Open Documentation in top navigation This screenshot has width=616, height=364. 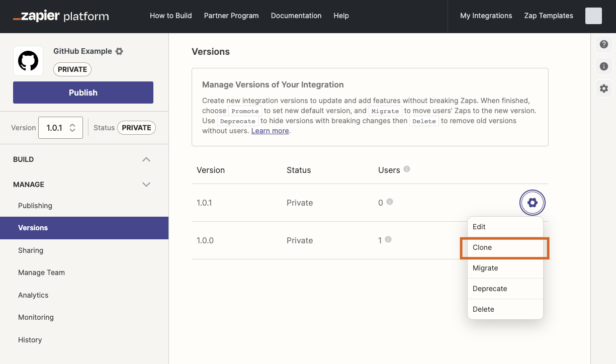coord(296,16)
